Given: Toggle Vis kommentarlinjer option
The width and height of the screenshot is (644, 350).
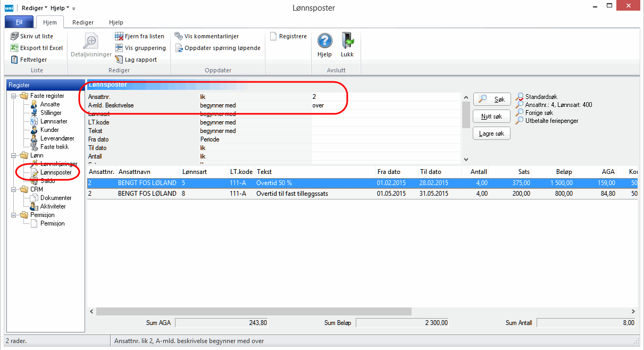Looking at the screenshot, I should coord(179,36).
